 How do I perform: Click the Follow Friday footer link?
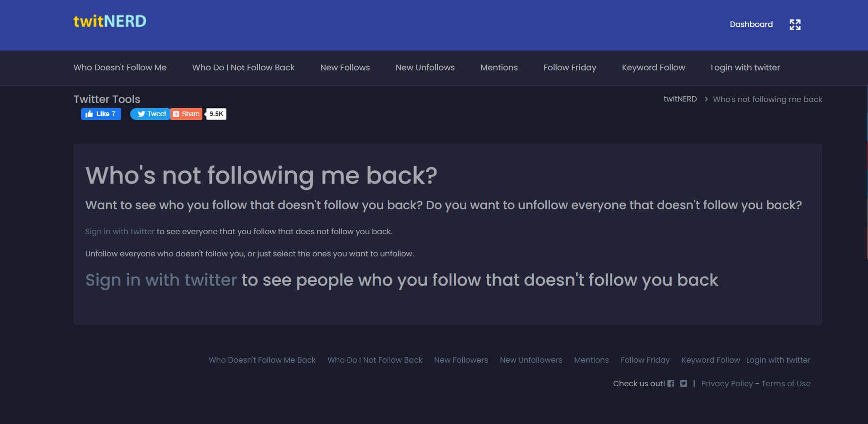(x=645, y=360)
